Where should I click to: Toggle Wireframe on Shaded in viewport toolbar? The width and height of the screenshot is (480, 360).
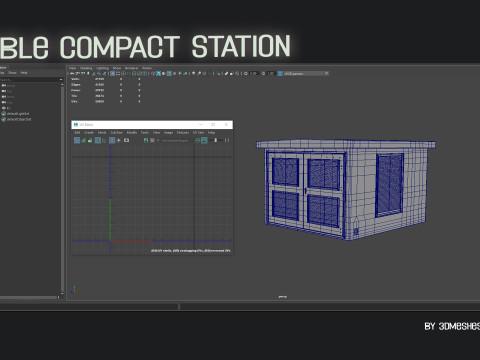pos(169,73)
